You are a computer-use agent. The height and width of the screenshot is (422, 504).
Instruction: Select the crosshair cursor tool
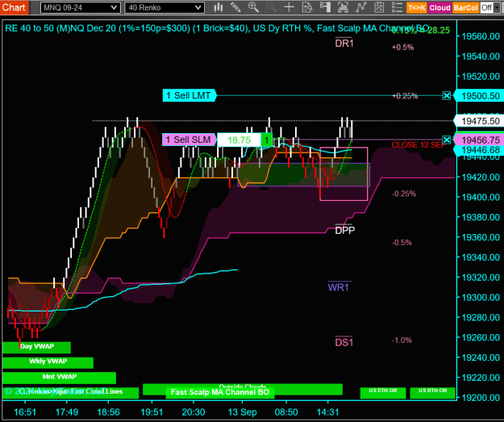[289, 7]
